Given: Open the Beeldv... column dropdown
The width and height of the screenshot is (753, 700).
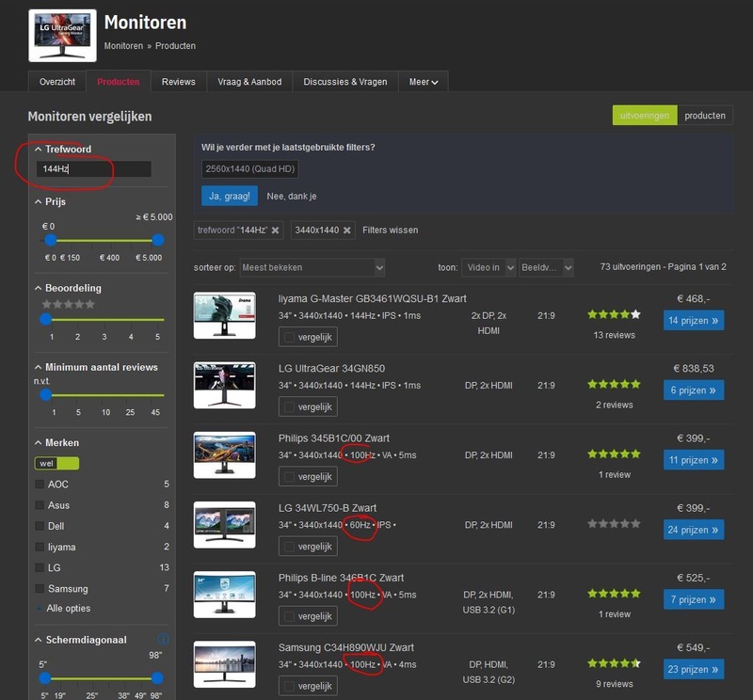Looking at the screenshot, I should point(546,267).
